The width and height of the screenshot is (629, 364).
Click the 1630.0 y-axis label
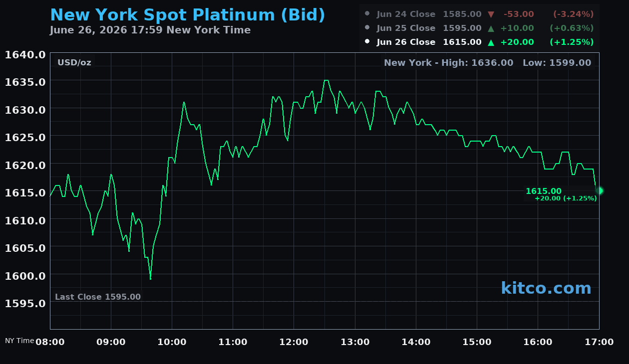25,110
